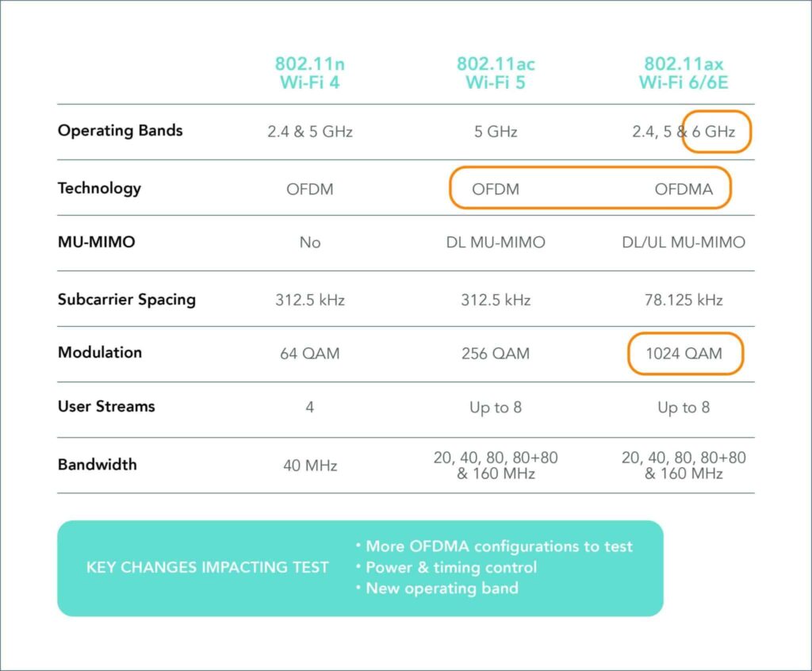
Task: Click the Bandwidth row label
Action: (x=97, y=464)
